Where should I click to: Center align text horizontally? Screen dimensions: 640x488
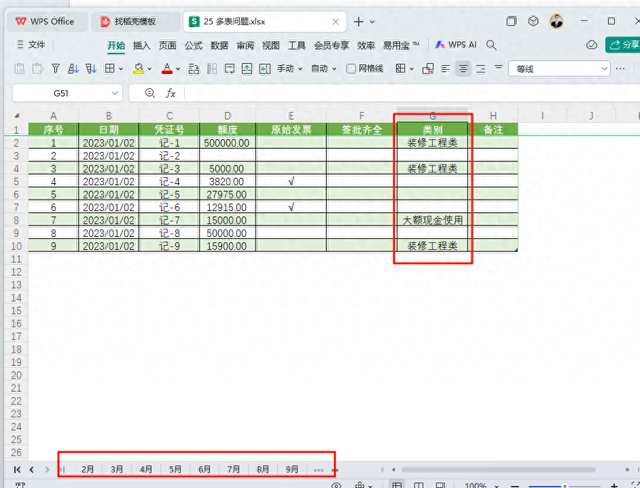point(463,69)
